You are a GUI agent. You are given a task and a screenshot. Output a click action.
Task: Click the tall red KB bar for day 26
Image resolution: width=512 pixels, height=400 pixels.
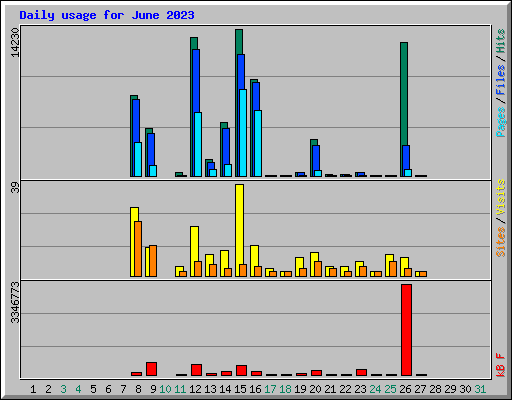(406, 330)
